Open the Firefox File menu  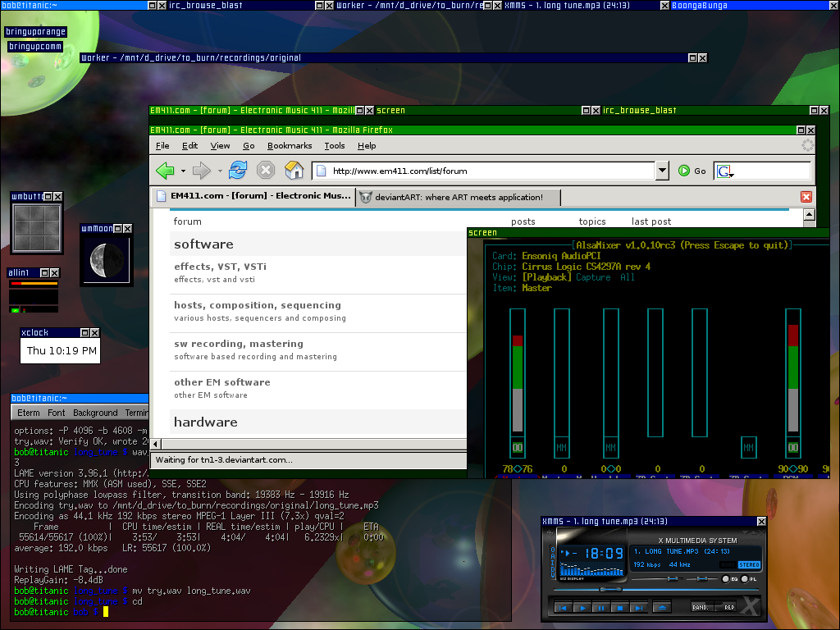(162, 146)
